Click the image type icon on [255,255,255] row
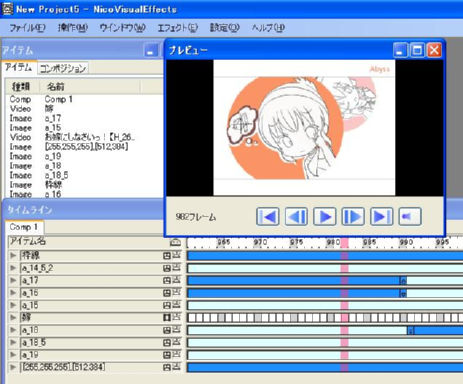 pos(167,367)
